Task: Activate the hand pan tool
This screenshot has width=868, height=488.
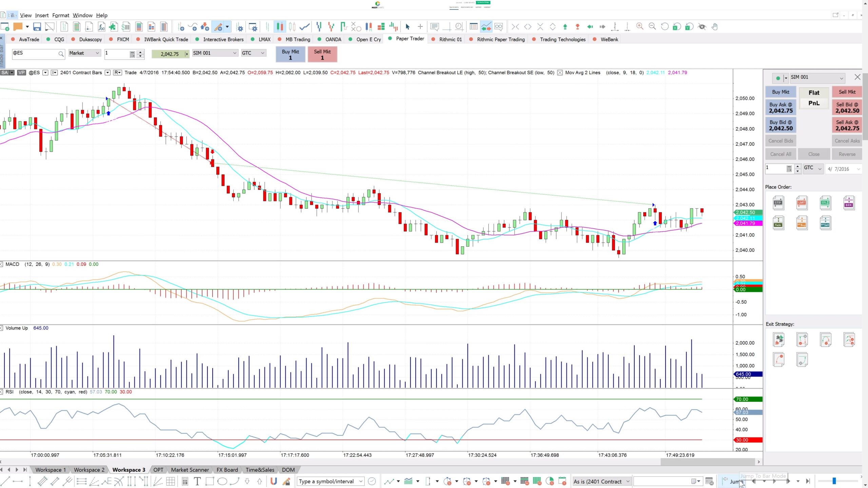Action: [x=714, y=26]
